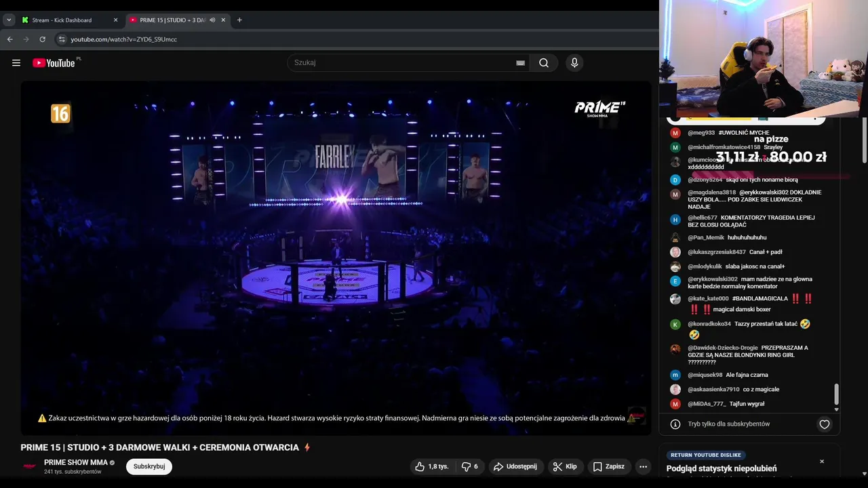The image size is (868, 488).
Task: Click @magdalena3818 username in chat
Action: 712,192
